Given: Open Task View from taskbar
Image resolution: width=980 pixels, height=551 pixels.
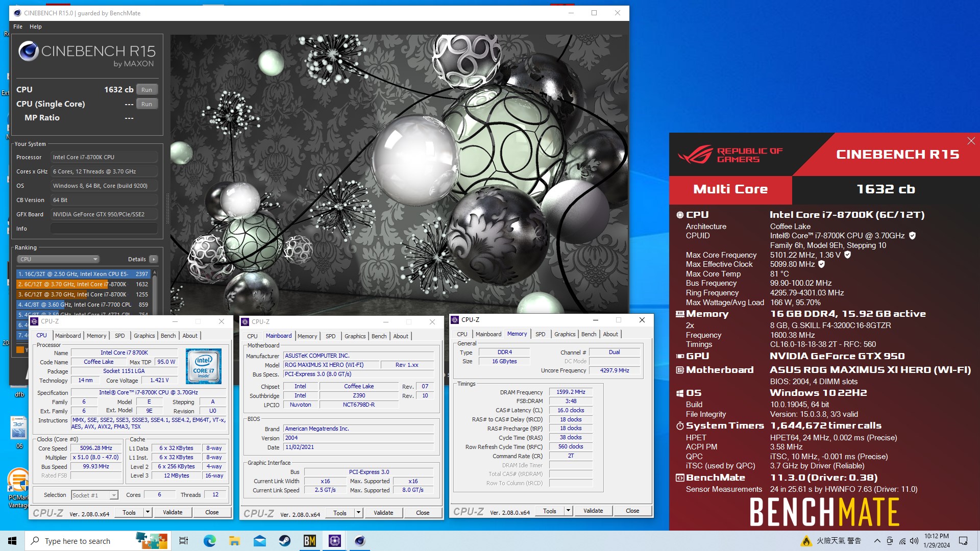Looking at the screenshot, I should [x=184, y=541].
